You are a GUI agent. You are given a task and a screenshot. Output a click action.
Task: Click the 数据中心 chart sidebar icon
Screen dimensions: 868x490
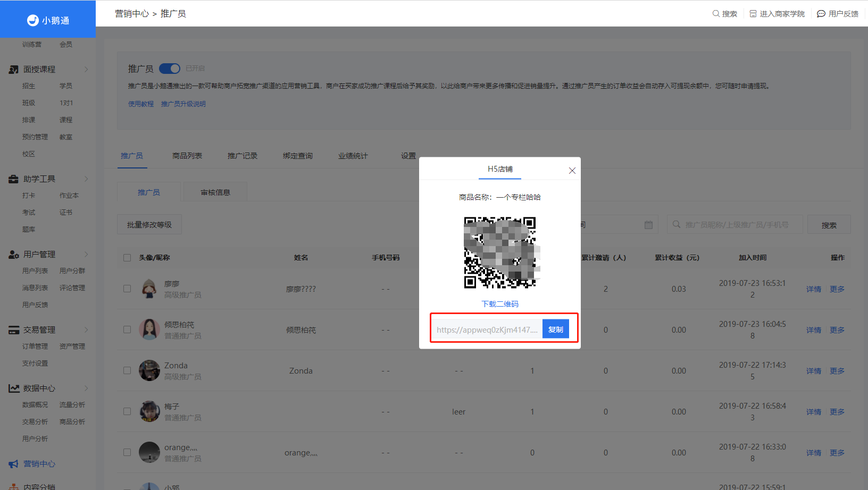[x=14, y=388]
